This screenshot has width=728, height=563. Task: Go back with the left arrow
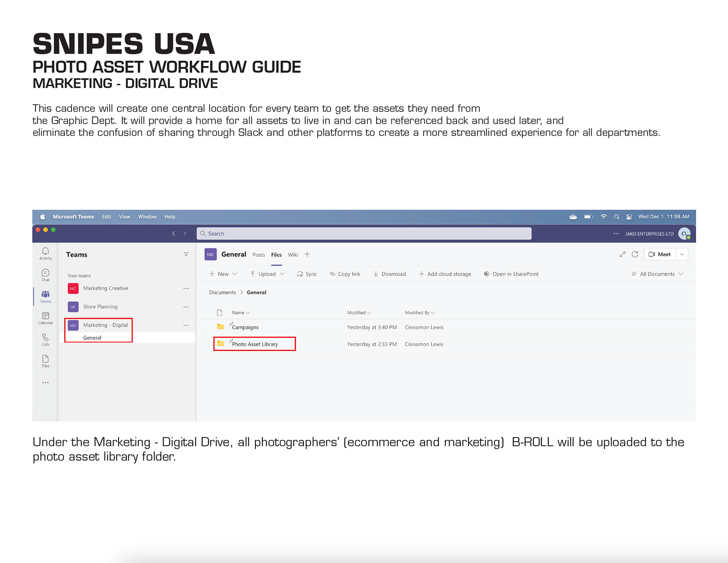pyautogui.click(x=174, y=234)
